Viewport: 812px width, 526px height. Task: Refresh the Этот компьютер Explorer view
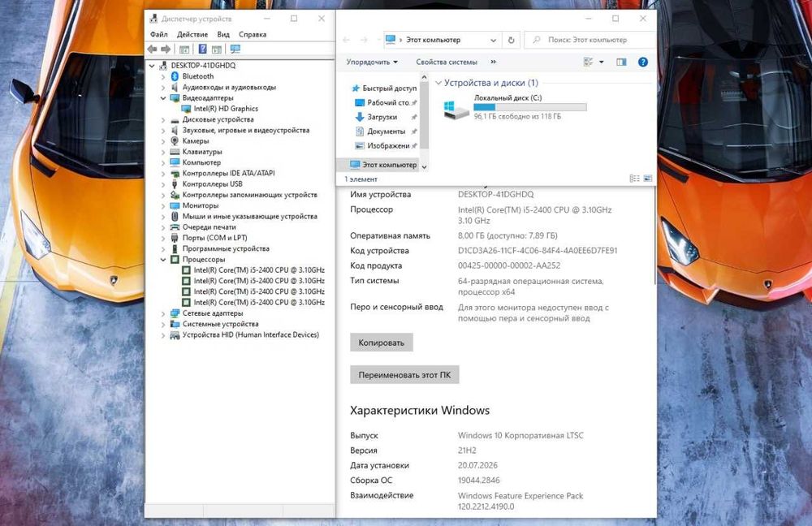511,40
